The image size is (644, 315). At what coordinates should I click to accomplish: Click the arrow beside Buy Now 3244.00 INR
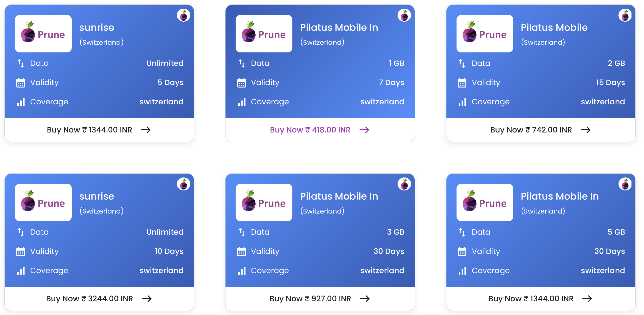pyautogui.click(x=147, y=298)
